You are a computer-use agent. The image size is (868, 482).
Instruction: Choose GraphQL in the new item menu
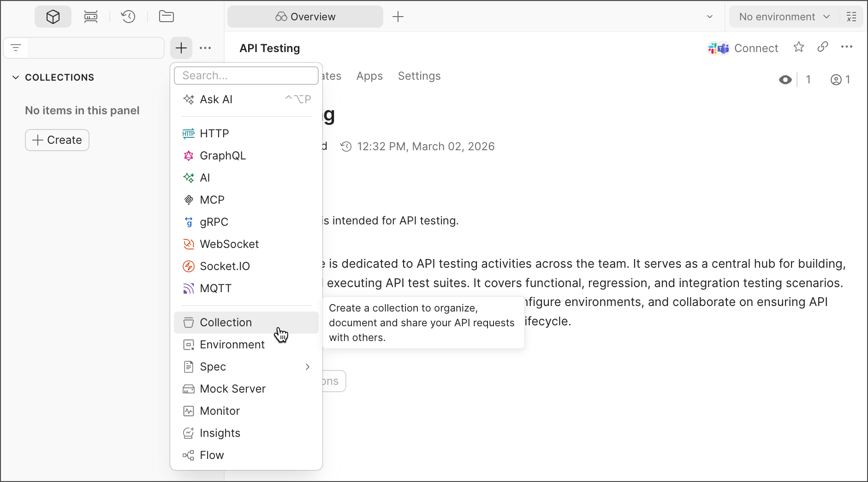pos(223,156)
